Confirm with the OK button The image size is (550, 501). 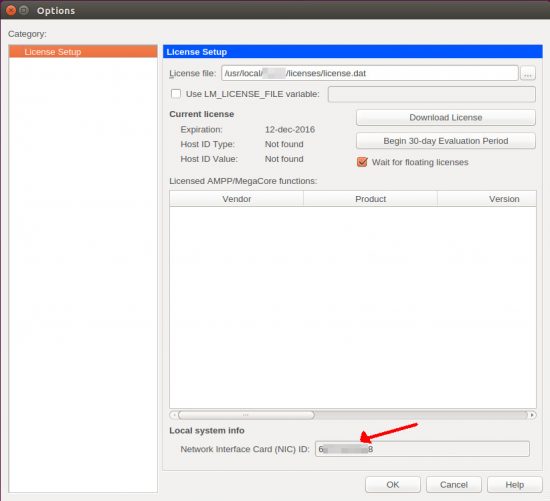393,485
